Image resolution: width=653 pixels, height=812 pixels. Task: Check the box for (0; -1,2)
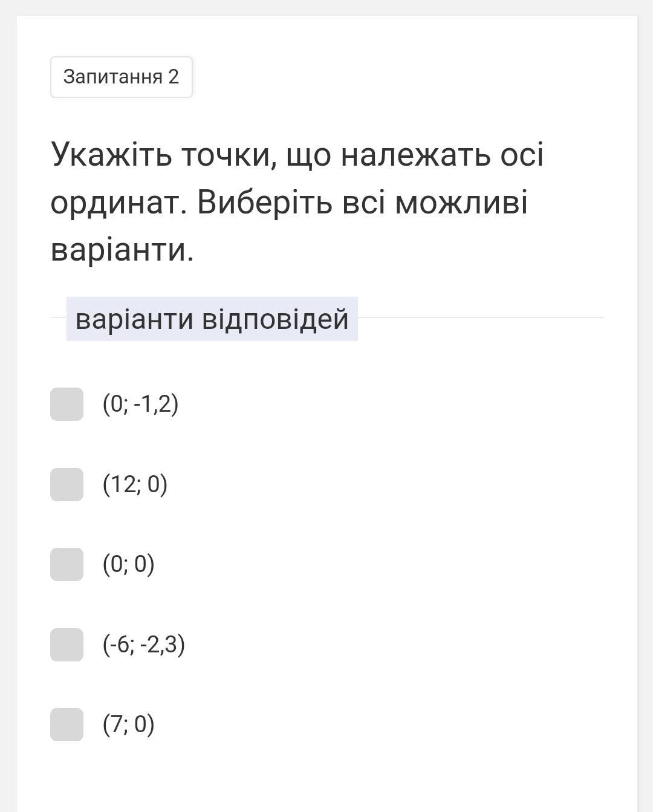pyautogui.click(x=67, y=404)
